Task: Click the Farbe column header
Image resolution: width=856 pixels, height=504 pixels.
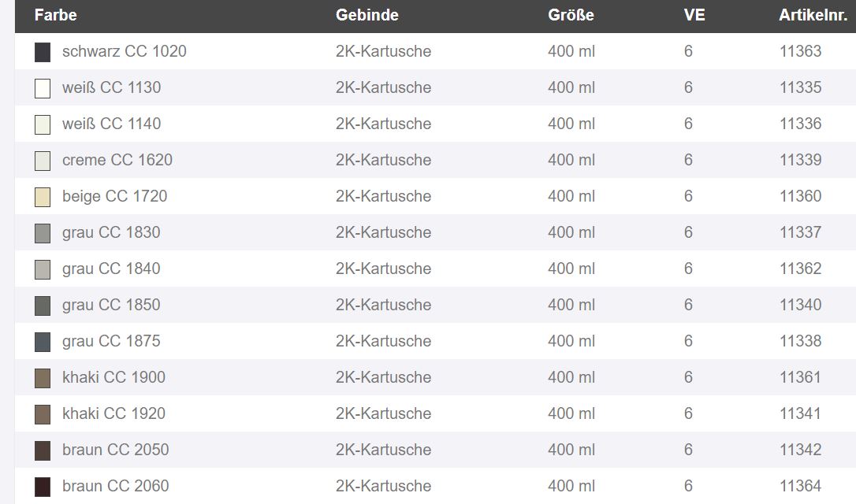Action: 56,15
